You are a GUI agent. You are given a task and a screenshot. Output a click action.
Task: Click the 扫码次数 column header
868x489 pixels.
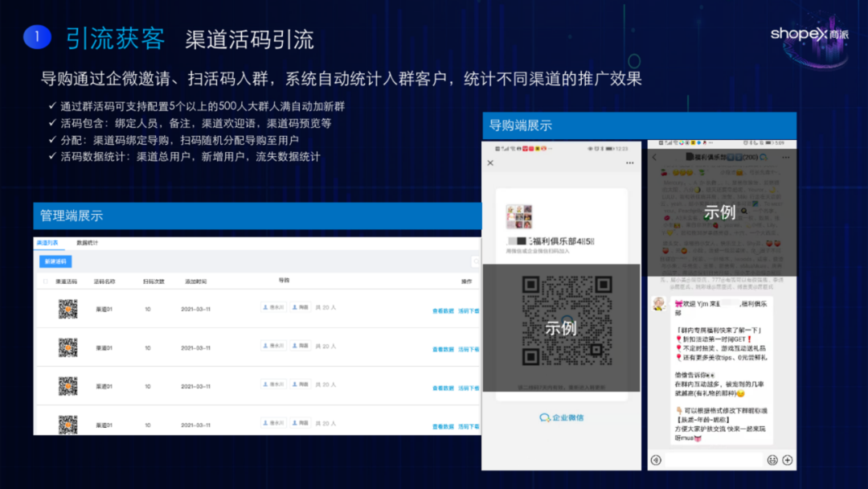point(154,281)
